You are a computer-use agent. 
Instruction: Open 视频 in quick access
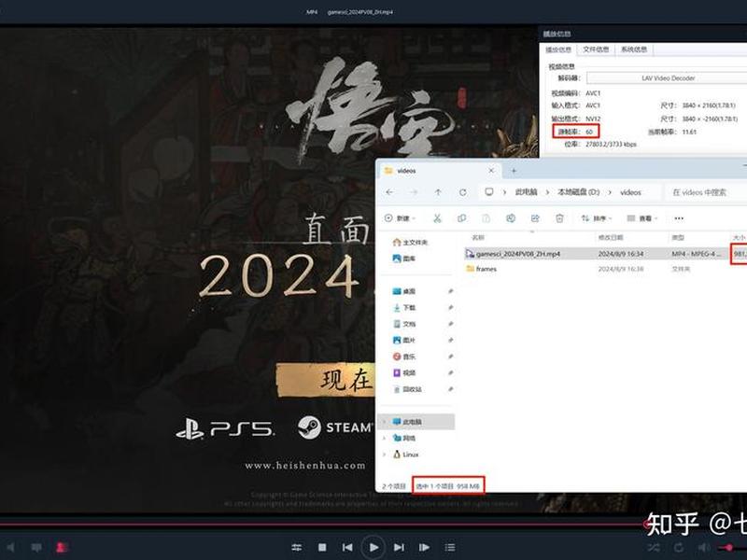tap(404, 372)
